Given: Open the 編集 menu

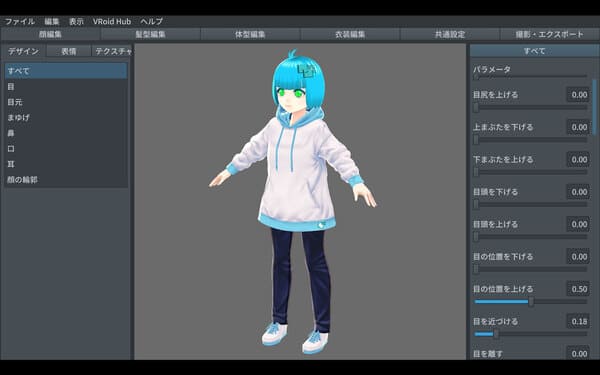Looking at the screenshot, I should pos(52,21).
